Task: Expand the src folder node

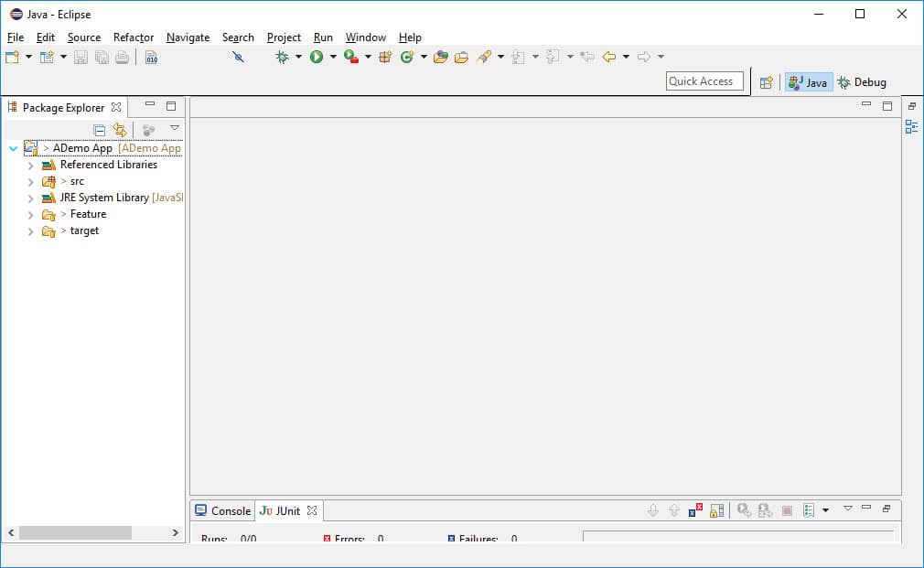Action: click(x=30, y=182)
